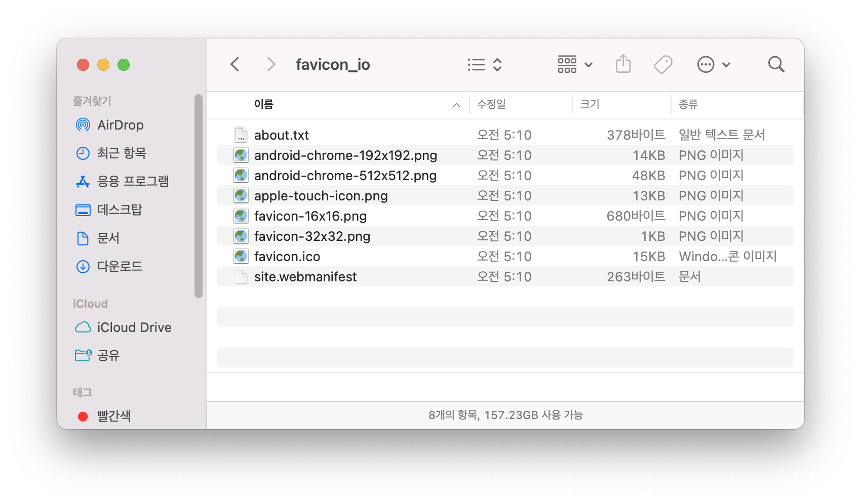Open 다운로드 in the sidebar
The width and height of the screenshot is (861, 504).
120,266
